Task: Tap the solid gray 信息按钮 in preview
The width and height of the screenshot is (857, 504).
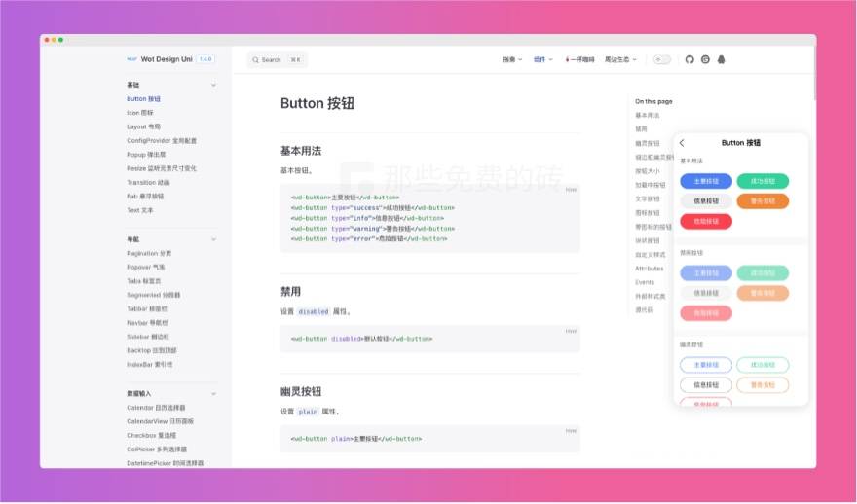Action: tap(706, 201)
